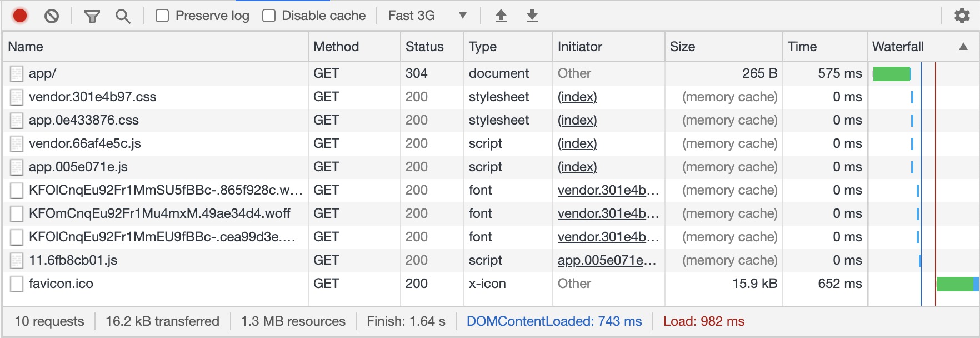Toggle the filter funnel icon
980x338 pixels.
[x=92, y=16]
